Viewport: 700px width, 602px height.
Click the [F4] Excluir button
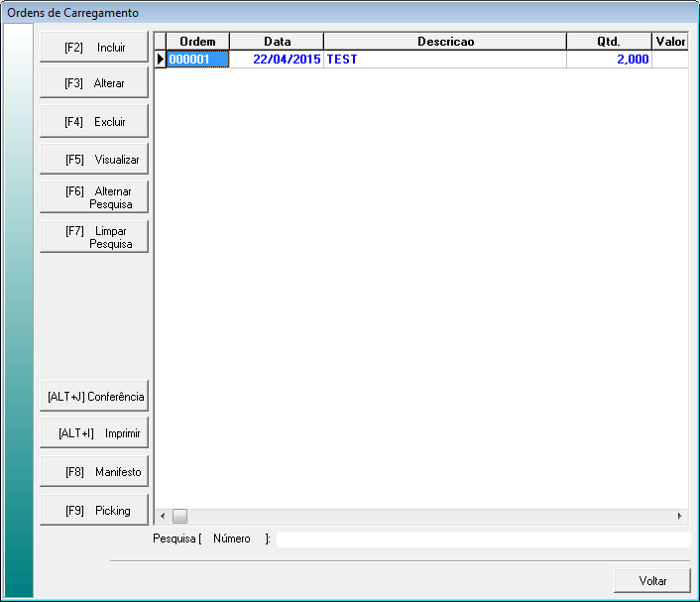click(x=94, y=122)
